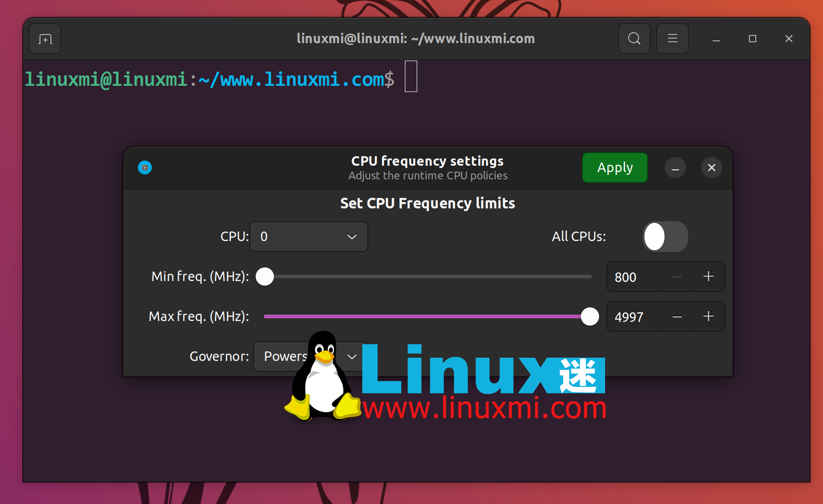Apply the CPU frequency settings

(x=615, y=168)
